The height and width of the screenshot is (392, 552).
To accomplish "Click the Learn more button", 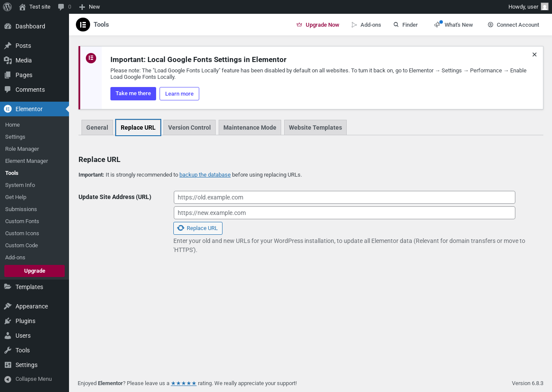I will point(179,93).
